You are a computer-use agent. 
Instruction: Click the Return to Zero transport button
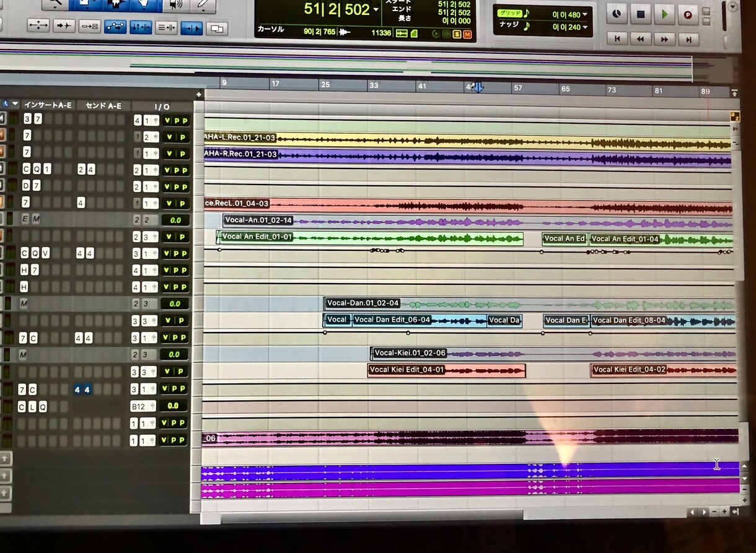click(617, 38)
